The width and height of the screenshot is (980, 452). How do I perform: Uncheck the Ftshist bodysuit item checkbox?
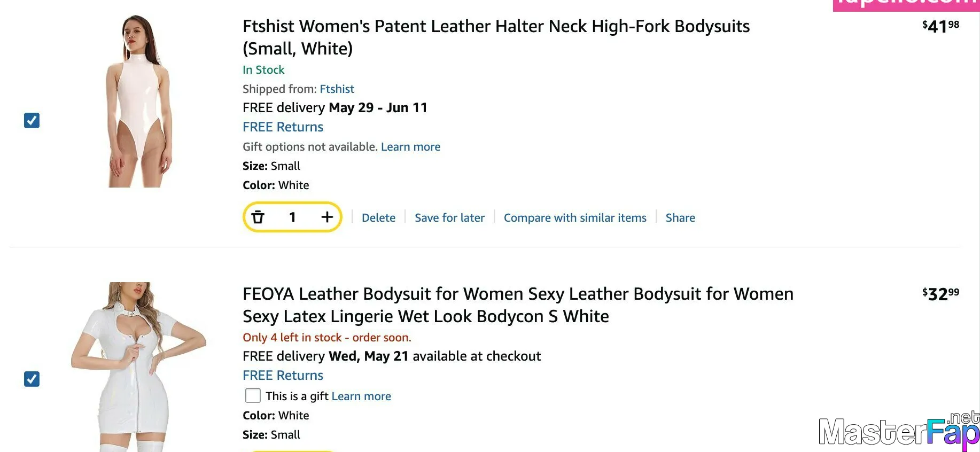click(32, 120)
